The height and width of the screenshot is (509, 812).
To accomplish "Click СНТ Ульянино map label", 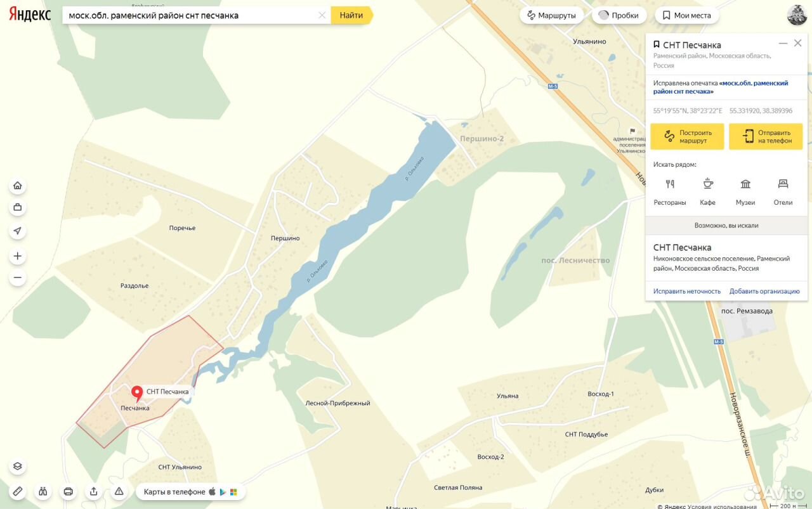I will pos(180,467).
